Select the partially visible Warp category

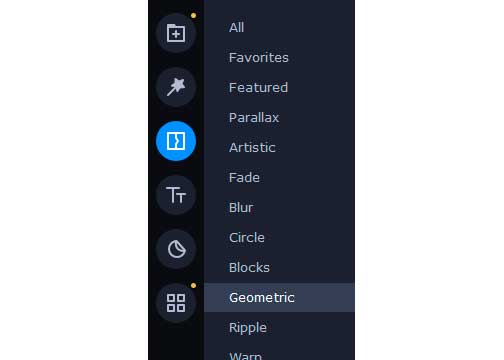245,356
